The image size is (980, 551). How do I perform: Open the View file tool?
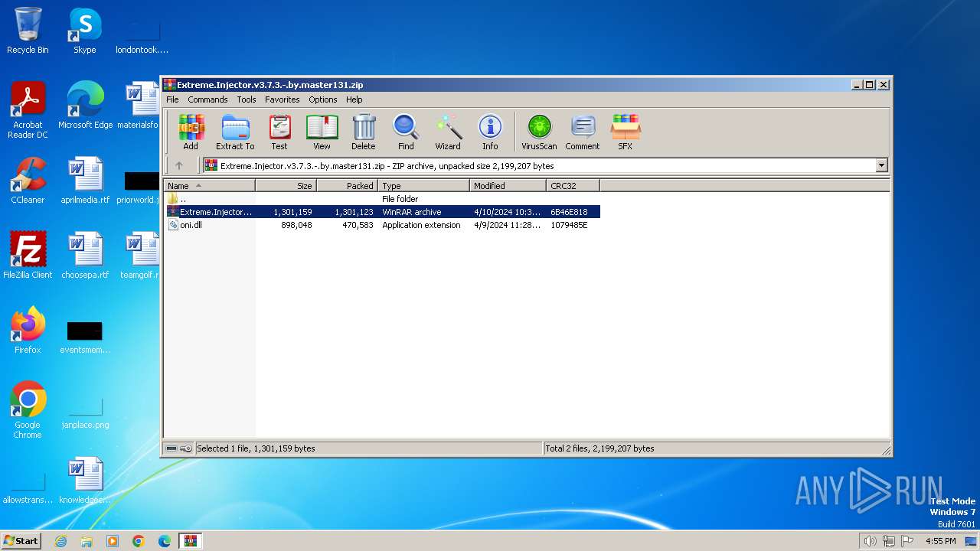pos(322,132)
